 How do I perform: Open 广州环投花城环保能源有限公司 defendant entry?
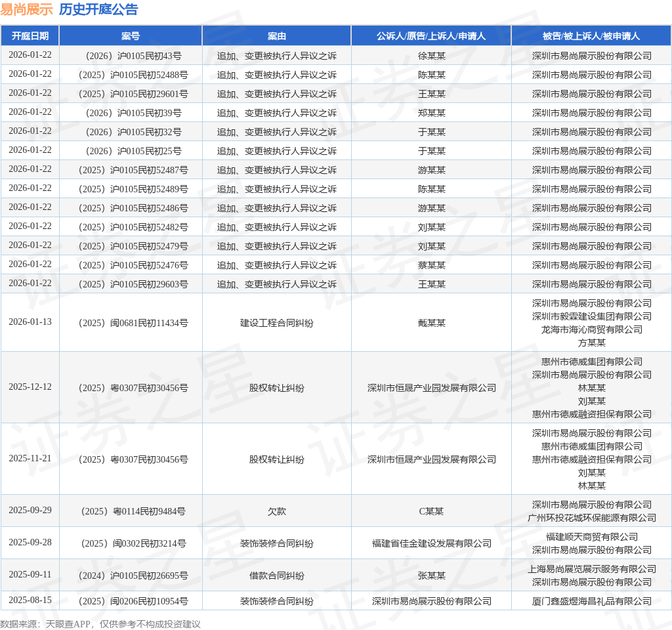pos(591,518)
